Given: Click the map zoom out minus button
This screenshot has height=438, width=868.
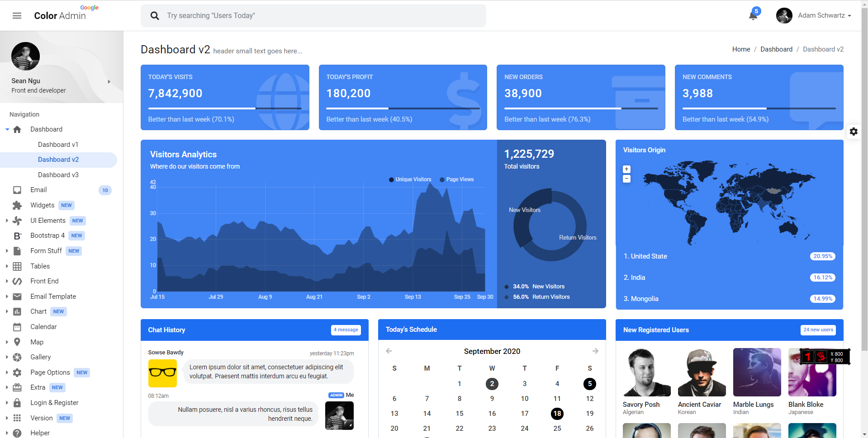Looking at the screenshot, I should point(626,179).
